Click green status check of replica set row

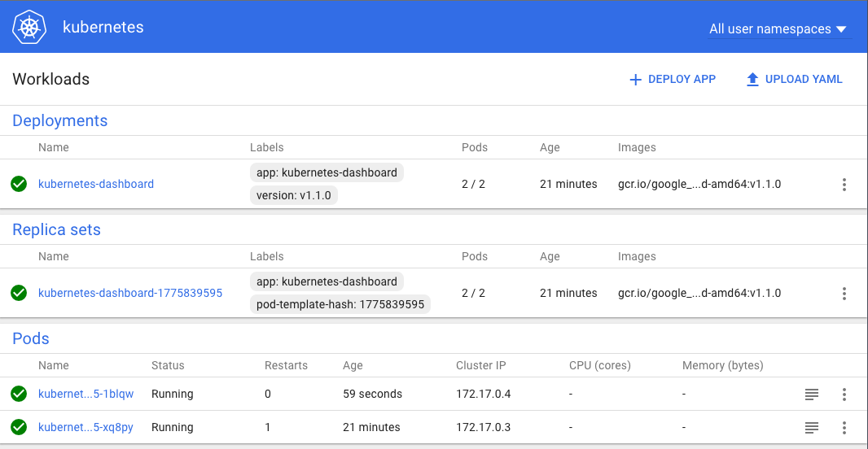(x=19, y=293)
